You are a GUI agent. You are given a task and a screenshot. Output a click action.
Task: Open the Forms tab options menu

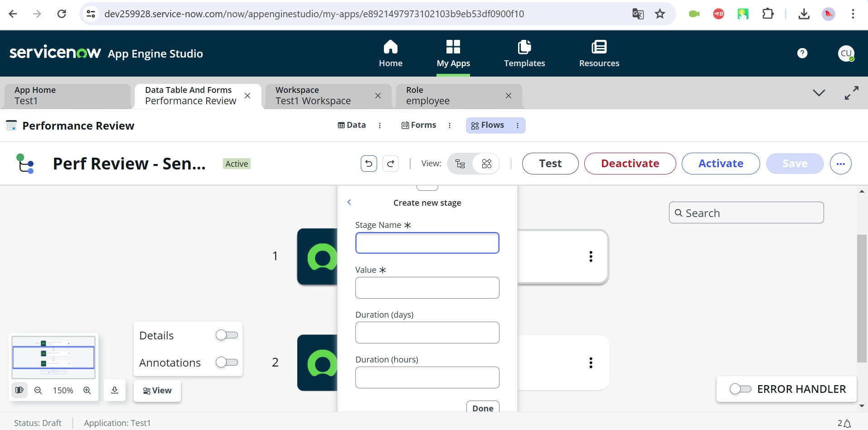(450, 126)
